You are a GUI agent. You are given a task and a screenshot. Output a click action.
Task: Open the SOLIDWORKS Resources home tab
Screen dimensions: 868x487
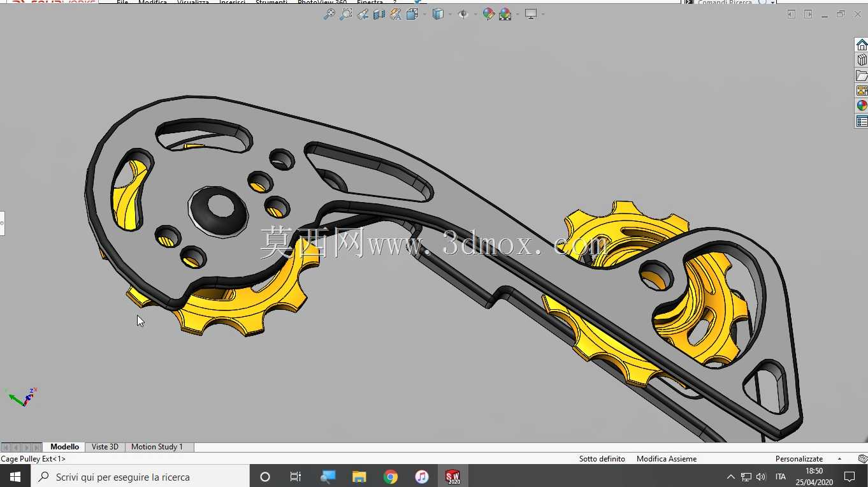[x=862, y=45]
